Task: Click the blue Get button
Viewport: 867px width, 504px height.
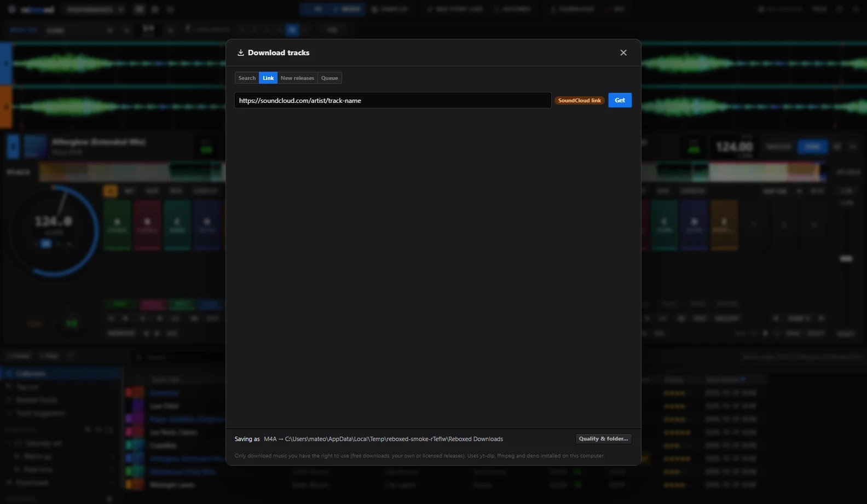Action: 620,100
